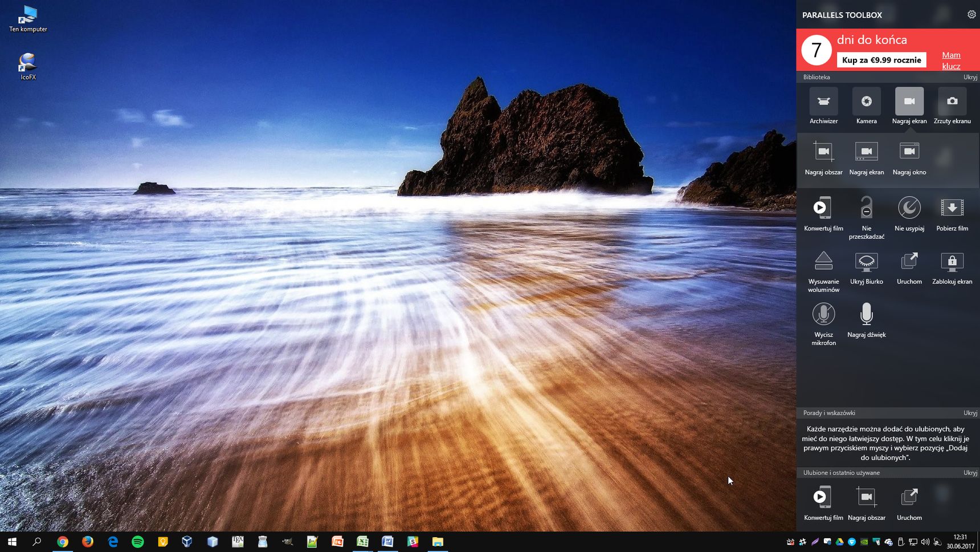
Task: Activate Nie przeszkadzać tool
Action: click(x=867, y=217)
